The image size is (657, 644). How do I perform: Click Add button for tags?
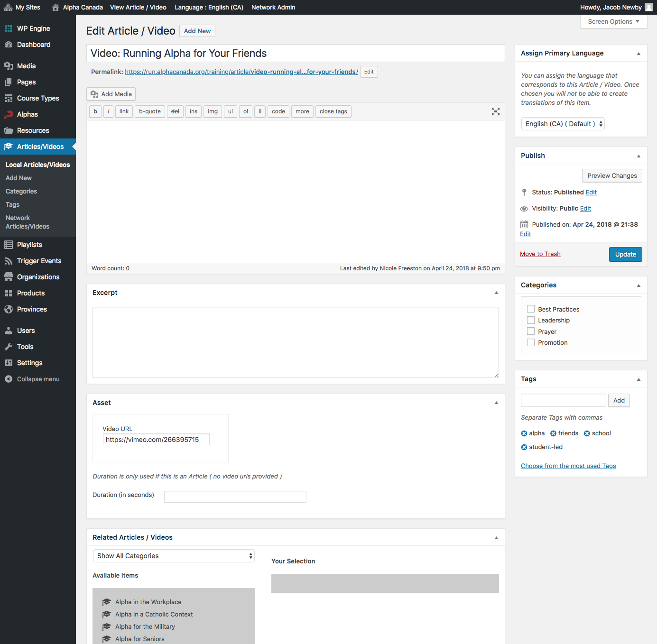[x=619, y=400]
